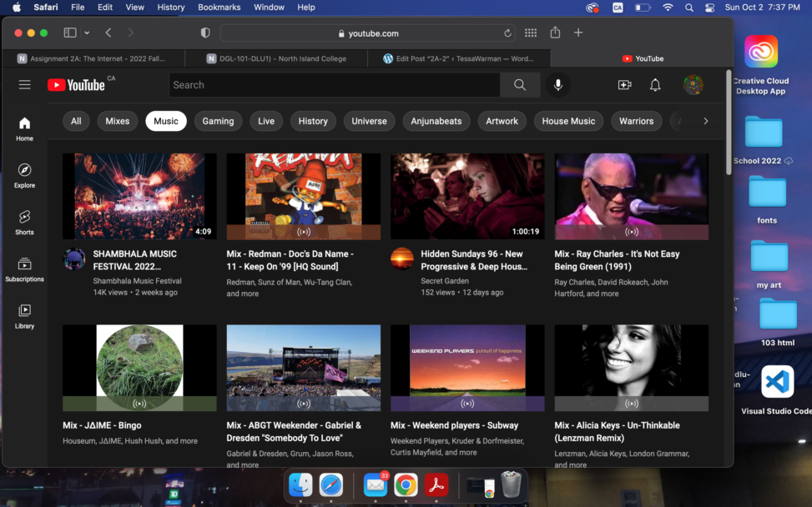The image size is (812, 507).
Task: Show Safari tab overview grid
Action: coord(530,33)
